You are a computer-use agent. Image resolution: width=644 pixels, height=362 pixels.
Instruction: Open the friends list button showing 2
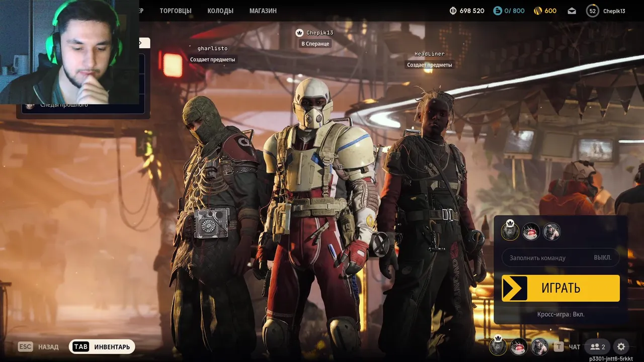(598, 347)
